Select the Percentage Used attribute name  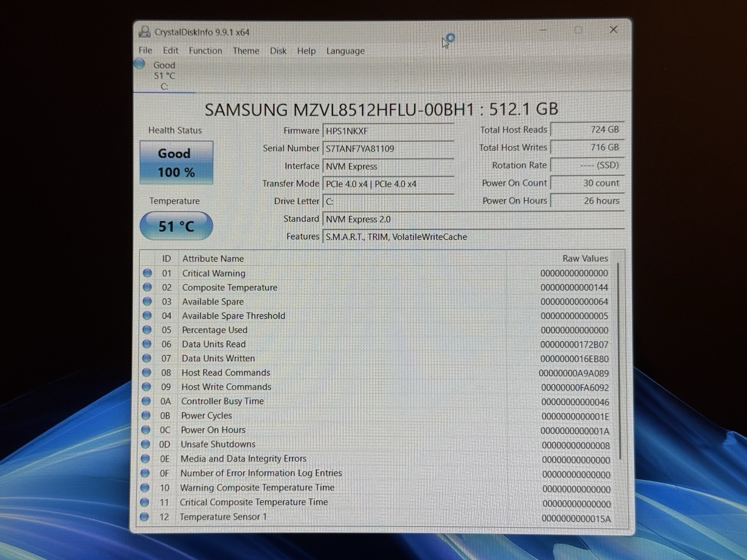(x=215, y=330)
